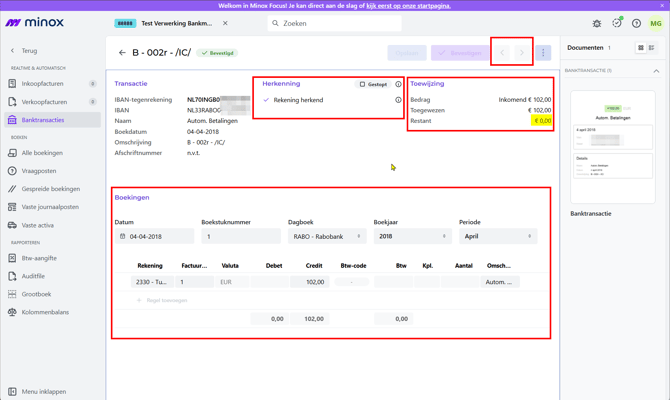Close the welcome banner
The width and height of the screenshot is (670, 400).
point(663,6)
